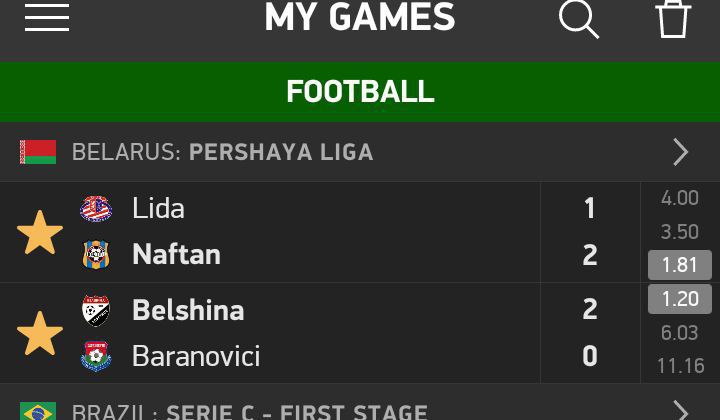Viewport: 720px width, 420px height.
Task: Expand Brazil Serie C chevron
Action: (x=681, y=410)
